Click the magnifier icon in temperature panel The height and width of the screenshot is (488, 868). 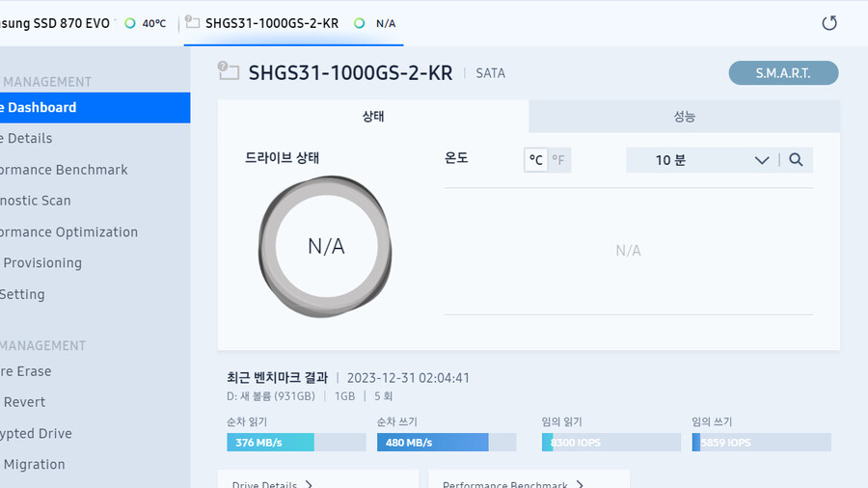click(x=796, y=160)
